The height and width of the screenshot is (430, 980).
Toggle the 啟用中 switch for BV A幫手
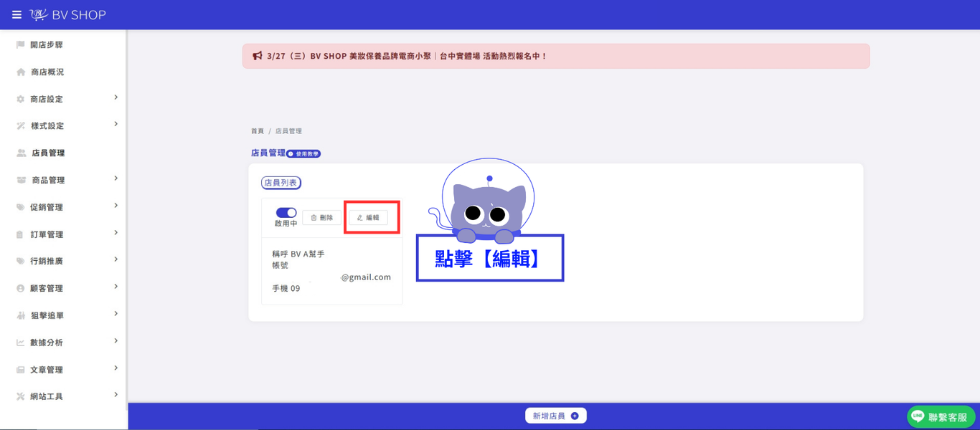pos(286,213)
